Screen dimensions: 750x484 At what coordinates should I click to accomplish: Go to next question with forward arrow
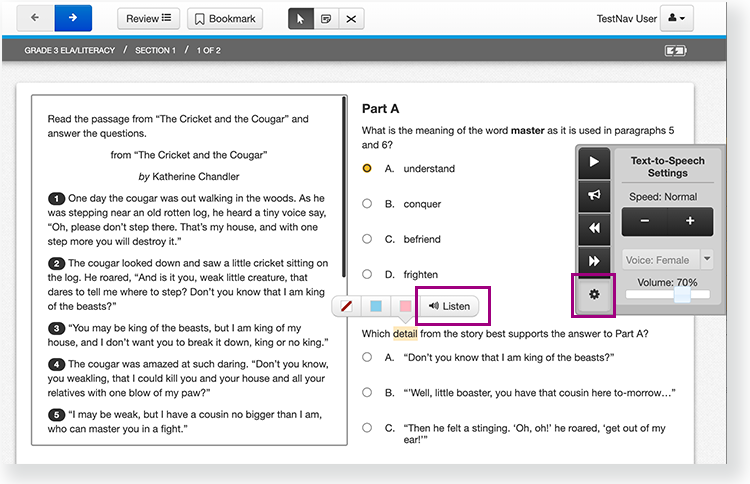coord(73,18)
